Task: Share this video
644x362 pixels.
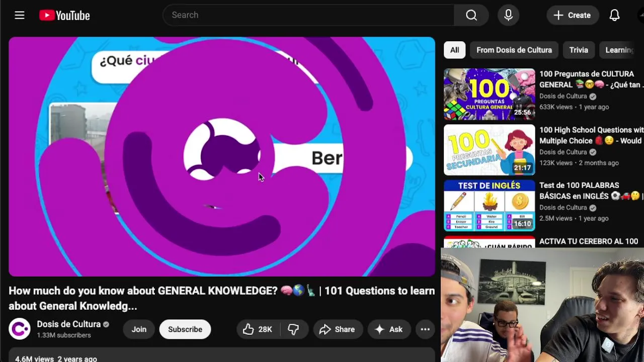Action: click(x=338, y=329)
